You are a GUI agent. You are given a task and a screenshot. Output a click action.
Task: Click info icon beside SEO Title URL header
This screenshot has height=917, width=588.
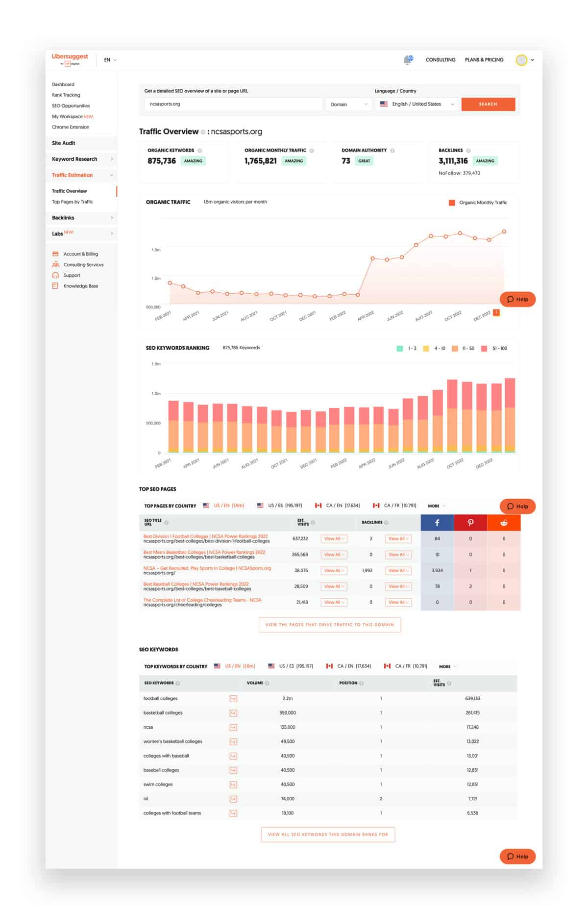pyautogui.click(x=167, y=523)
